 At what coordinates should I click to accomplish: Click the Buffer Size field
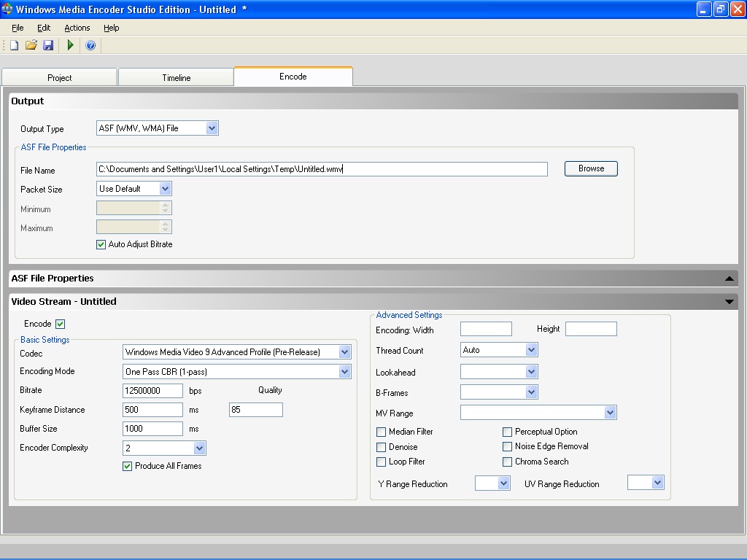[x=152, y=429]
